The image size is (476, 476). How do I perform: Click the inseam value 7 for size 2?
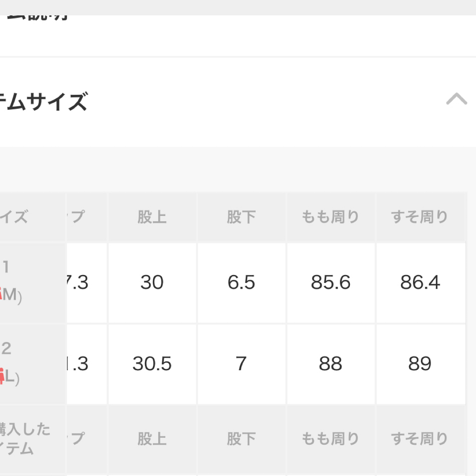[x=242, y=364]
